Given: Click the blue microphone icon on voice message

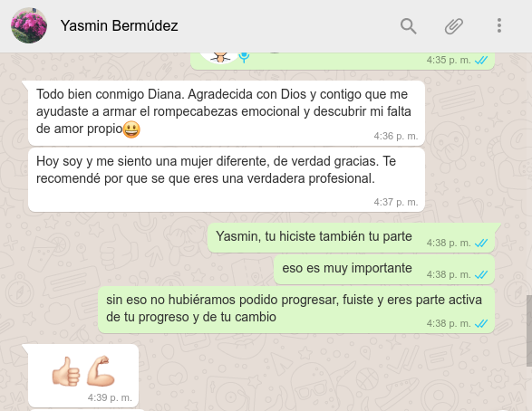Looking at the screenshot, I should (244, 57).
